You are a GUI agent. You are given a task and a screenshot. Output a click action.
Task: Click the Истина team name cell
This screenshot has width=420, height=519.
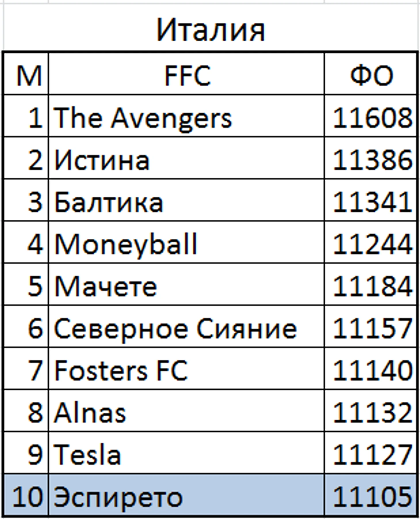[186, 158]
